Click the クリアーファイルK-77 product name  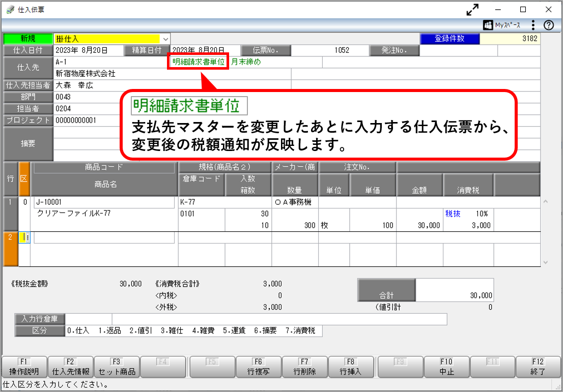click(x=74, y=214)
